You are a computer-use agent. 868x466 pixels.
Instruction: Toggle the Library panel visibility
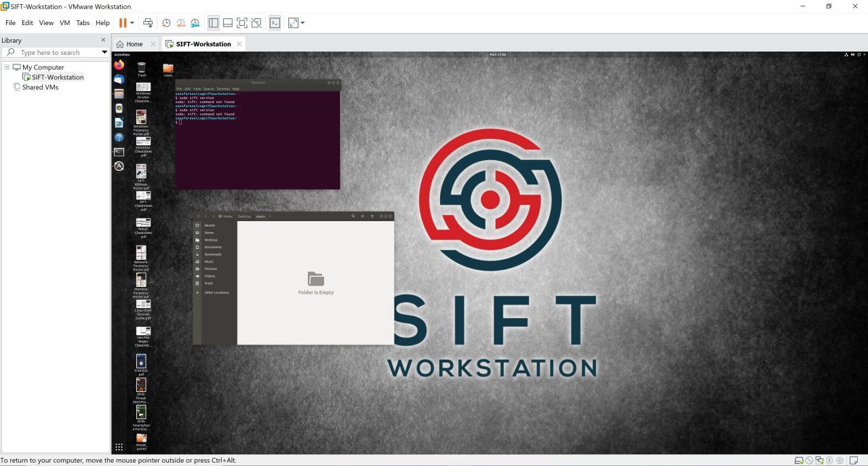214,22
